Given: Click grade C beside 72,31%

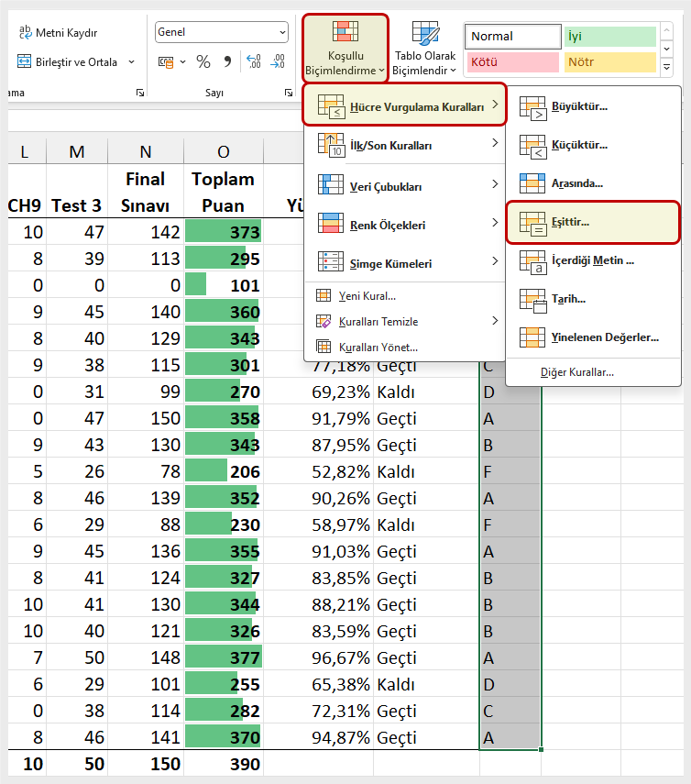Looking at the screenshot, I should click(x=510, y=711).
